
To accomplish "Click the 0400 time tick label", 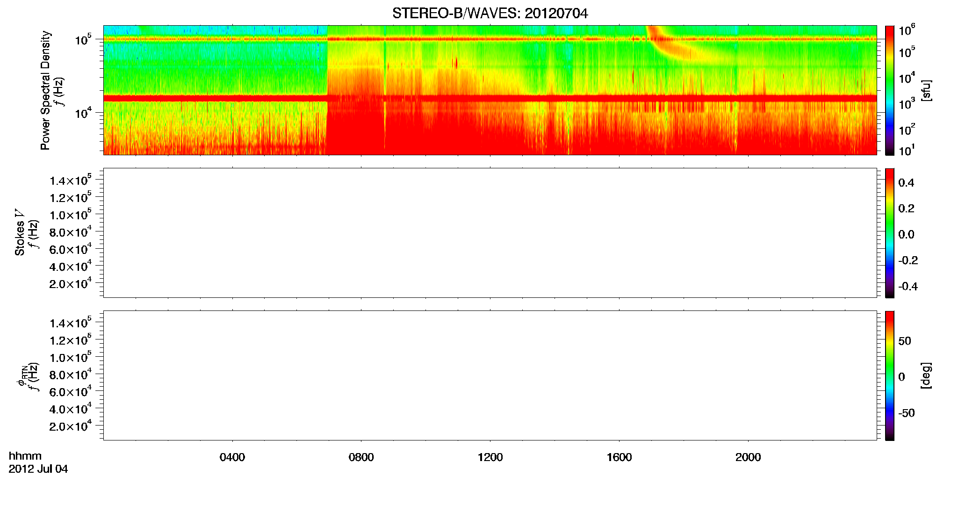I will tap(232, 457).
